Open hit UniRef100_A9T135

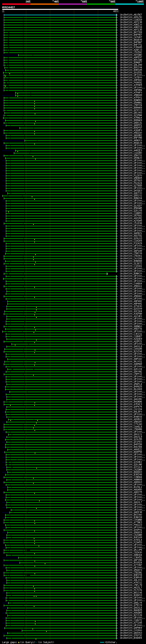(x=131, y=30)
